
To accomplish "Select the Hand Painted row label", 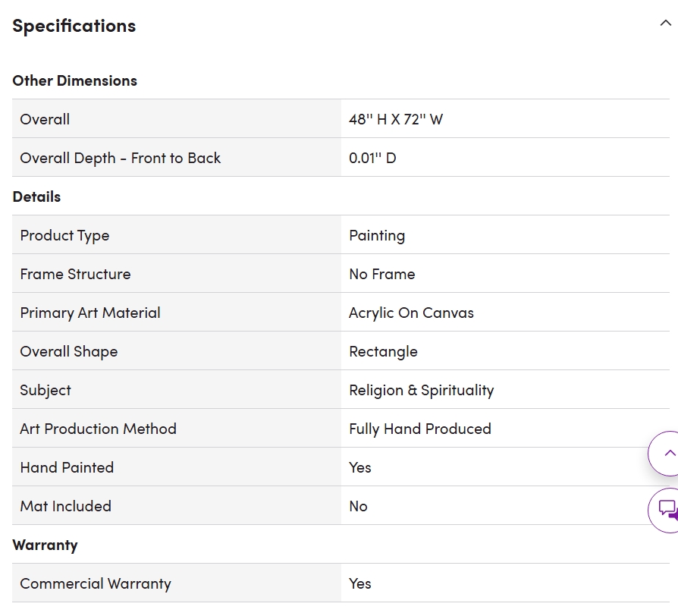I will [67, 467].
